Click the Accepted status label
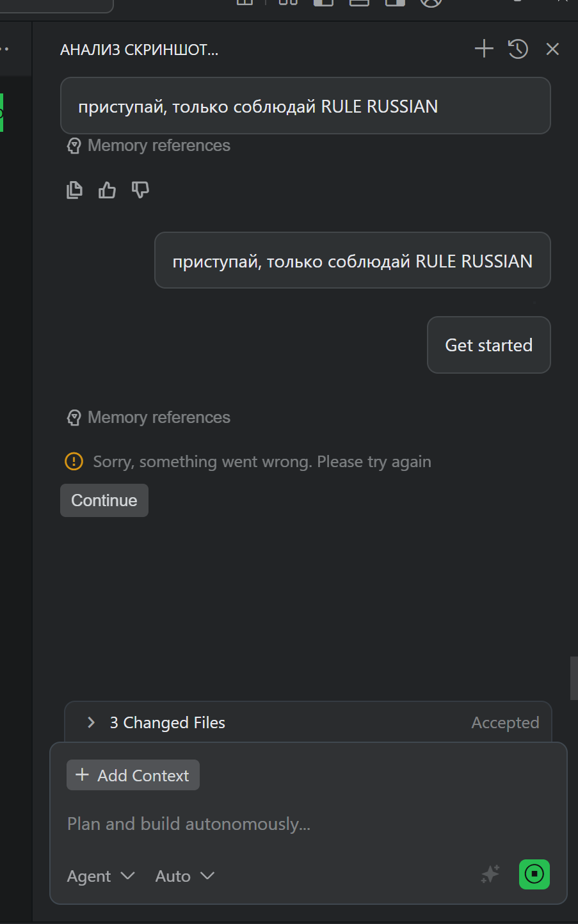Viewport: 578px width, 924px height. [505, 722]
